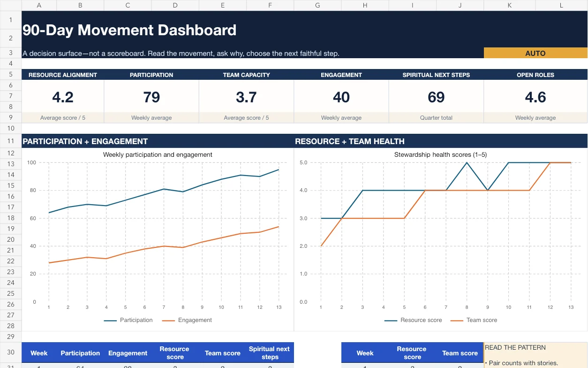Select the 69 spiritual next steps value
The height and width of the screenshot is (368, 588).
click(437, 97)
